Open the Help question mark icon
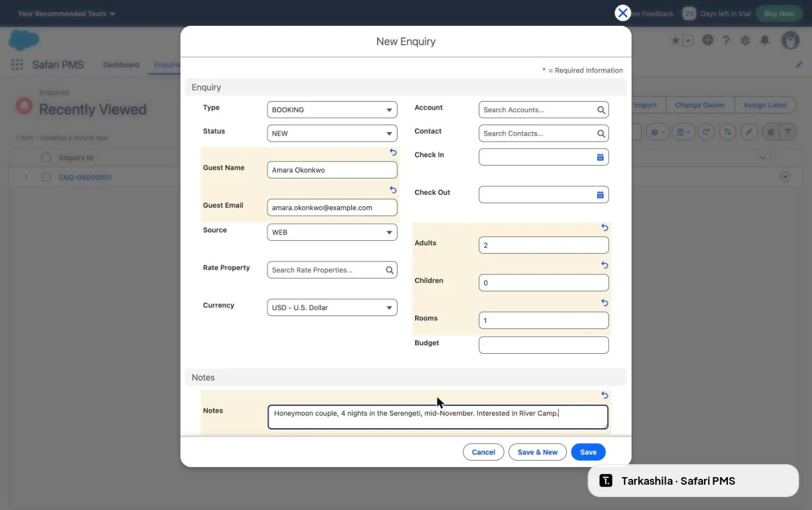Image resolution: width=812 pixels, height=510 pixels. pos(726,40)
